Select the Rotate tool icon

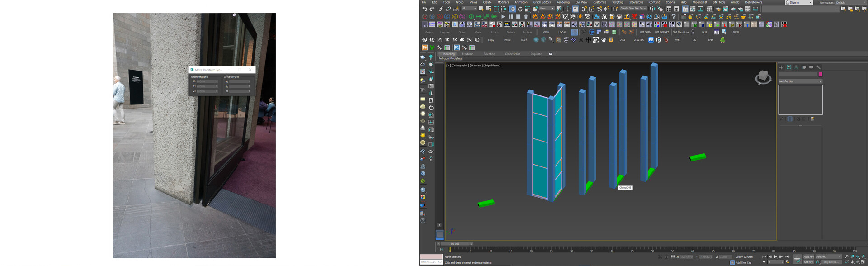pyautogui.click(x=520, y=9)
